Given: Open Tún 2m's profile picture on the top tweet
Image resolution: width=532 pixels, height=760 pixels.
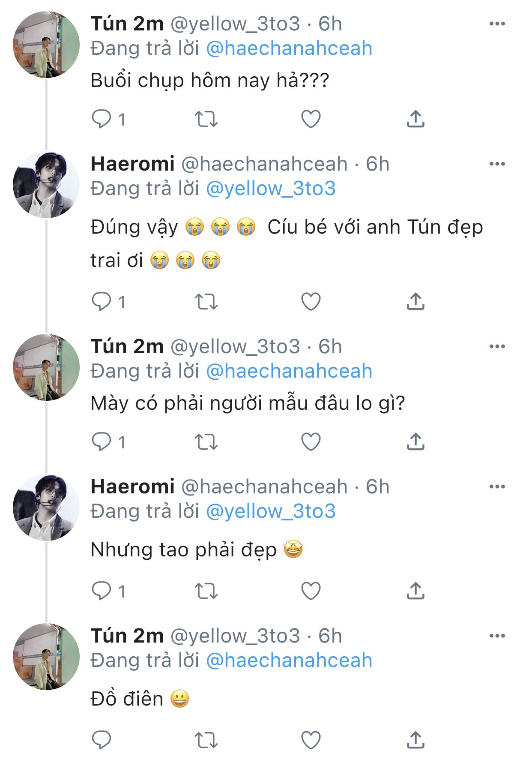Looking at the screenshot, I should [46, 45].
